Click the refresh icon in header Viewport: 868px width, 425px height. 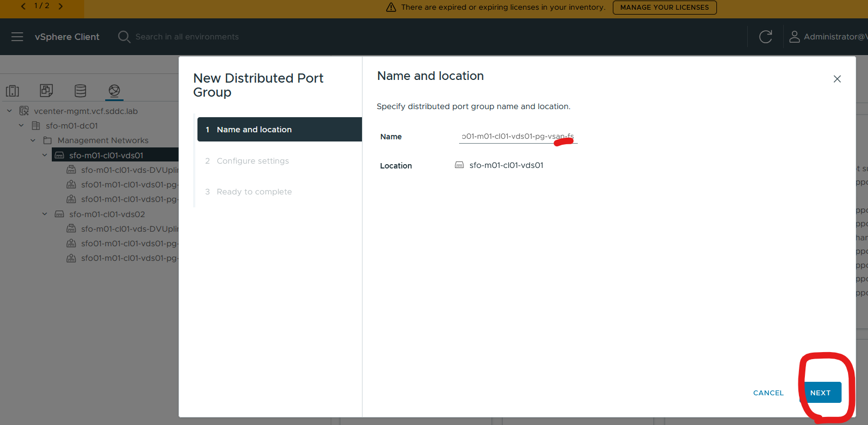765,37
